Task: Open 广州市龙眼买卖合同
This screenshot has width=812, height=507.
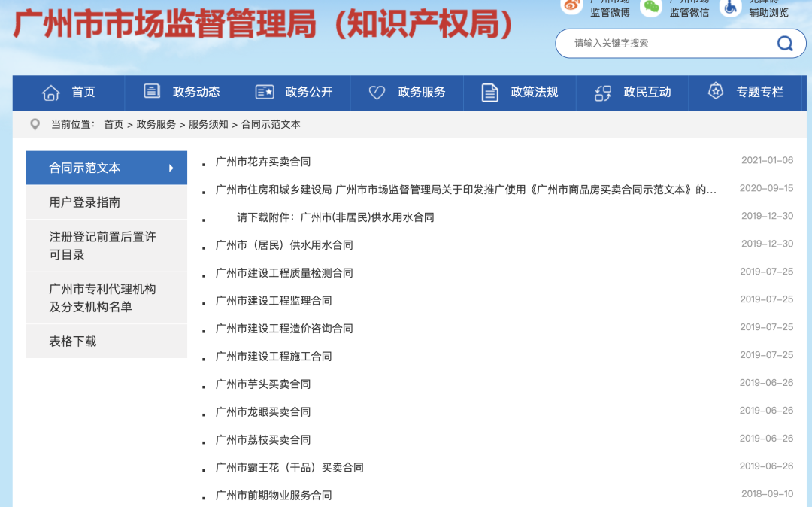Action: coord(263,412)
